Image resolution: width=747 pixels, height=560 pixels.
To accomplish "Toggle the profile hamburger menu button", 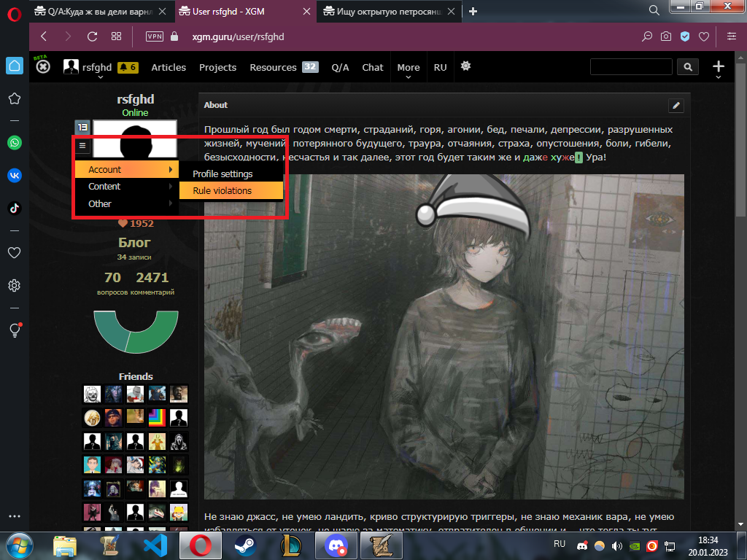I will pyautogui.click(x=82, y=146).
